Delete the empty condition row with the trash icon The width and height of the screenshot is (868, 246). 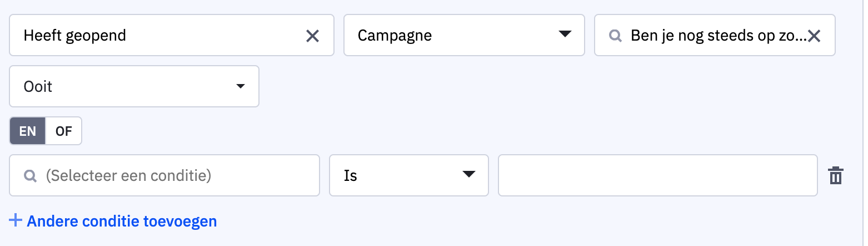pos(836,176)
